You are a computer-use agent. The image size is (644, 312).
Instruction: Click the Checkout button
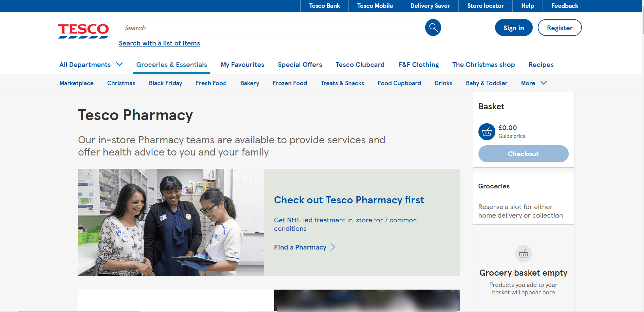click(x=523, y=154)
